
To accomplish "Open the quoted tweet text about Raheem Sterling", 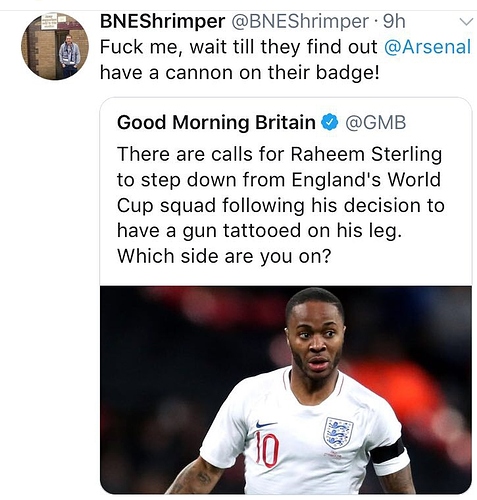I will coord(281,205).
